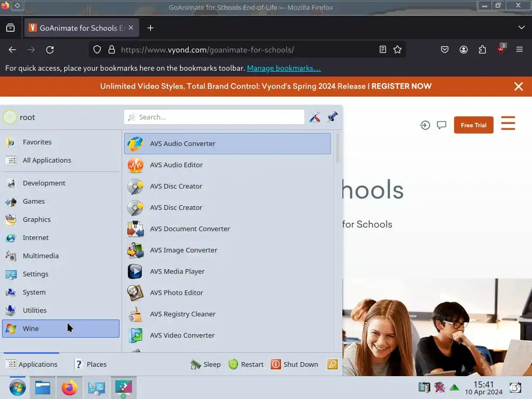Click the site security lock icon
532x399 pixels.
click(x=112, y=49)
